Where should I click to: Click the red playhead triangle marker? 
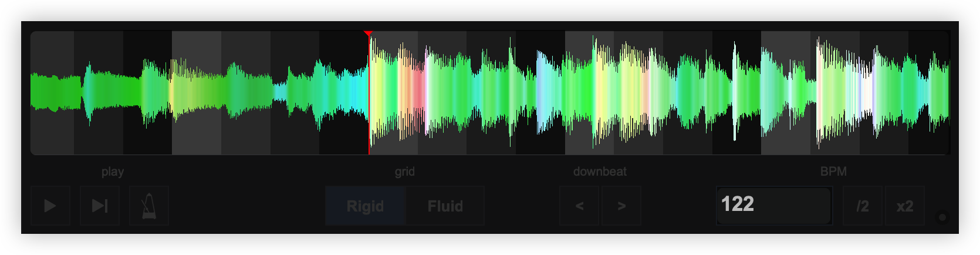368,33
